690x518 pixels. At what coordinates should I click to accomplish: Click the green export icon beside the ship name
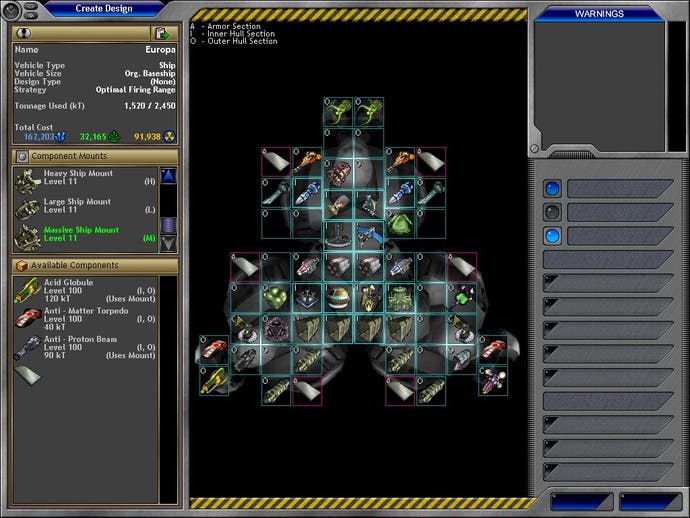pyautogui.click(x=163, y=33)
